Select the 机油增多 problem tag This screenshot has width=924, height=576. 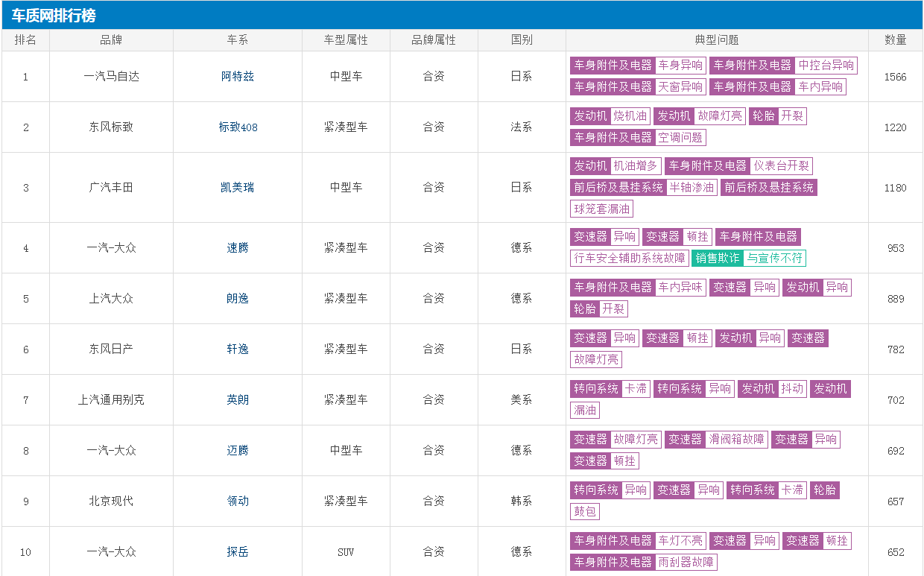point(636,166)
